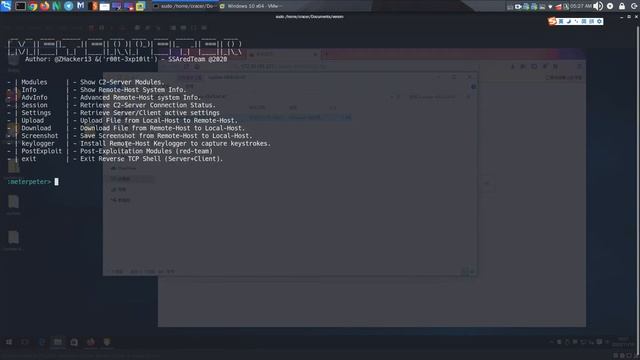This screenshot has width=640, height=360.
Task: Launch the terminal emulator from the panel
Action: point(20,6)
